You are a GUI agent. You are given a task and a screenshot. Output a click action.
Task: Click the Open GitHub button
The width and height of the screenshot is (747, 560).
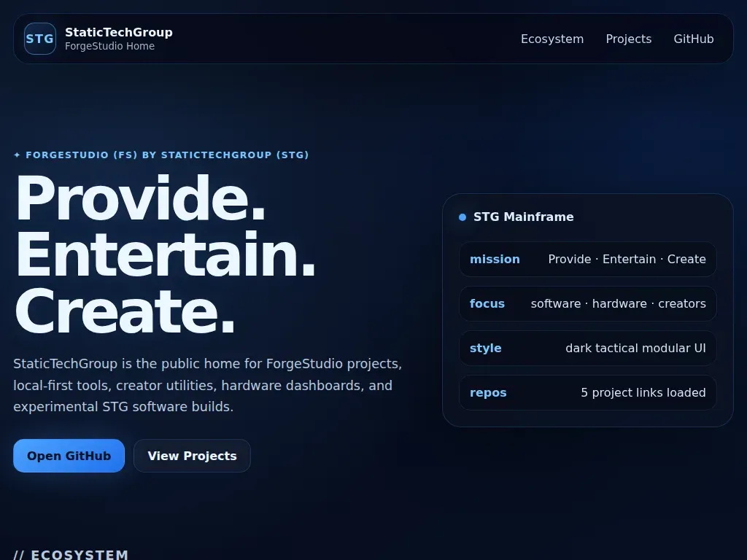[69, 456]
